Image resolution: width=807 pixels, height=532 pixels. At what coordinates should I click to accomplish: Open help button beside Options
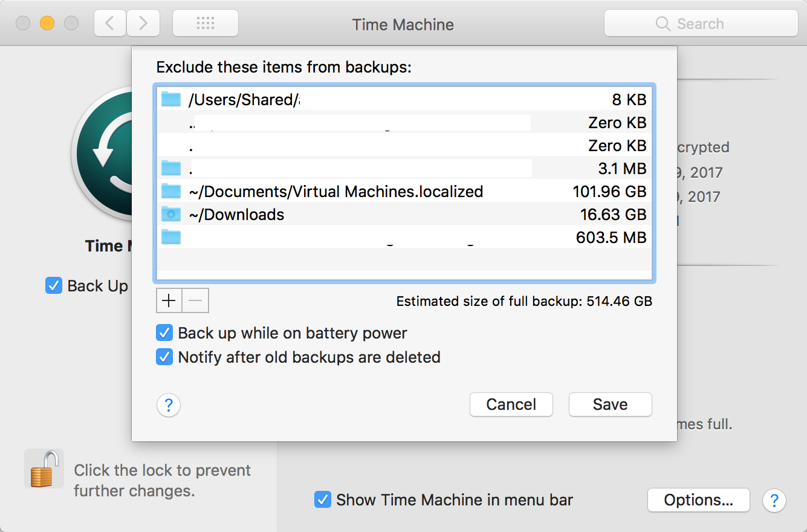(x=774, y=501)
